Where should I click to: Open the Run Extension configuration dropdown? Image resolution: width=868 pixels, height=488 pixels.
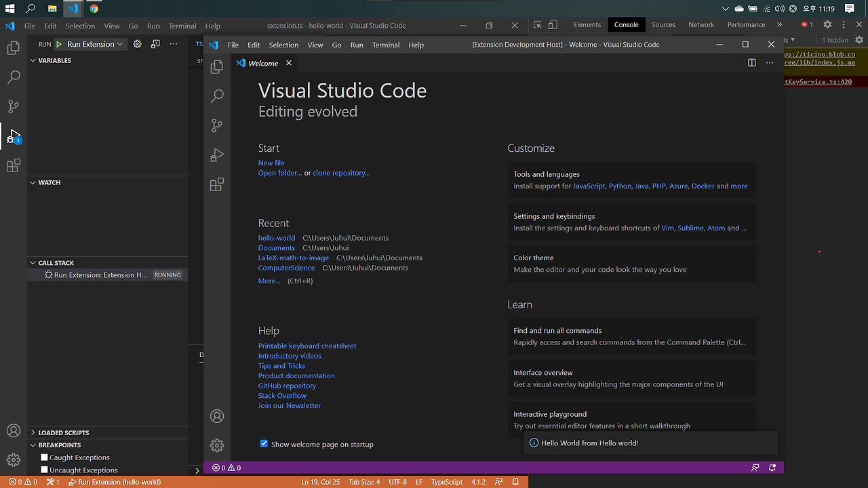tap(95, 44)
